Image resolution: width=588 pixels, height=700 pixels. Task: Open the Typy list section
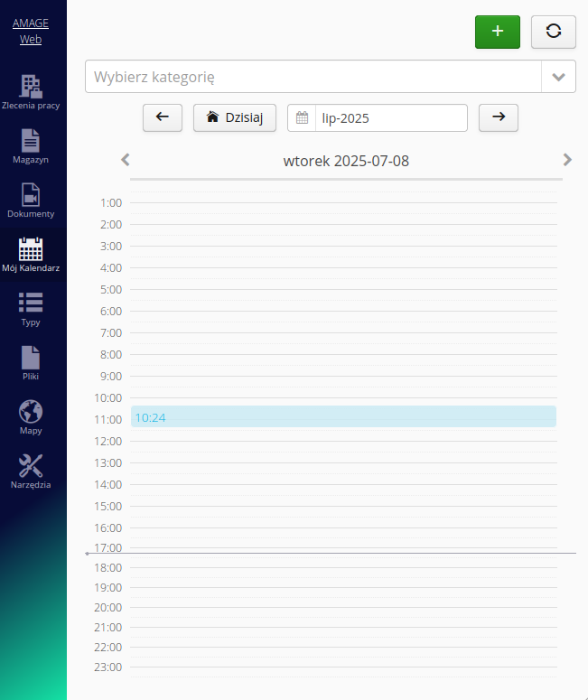[x=31, y=309]
